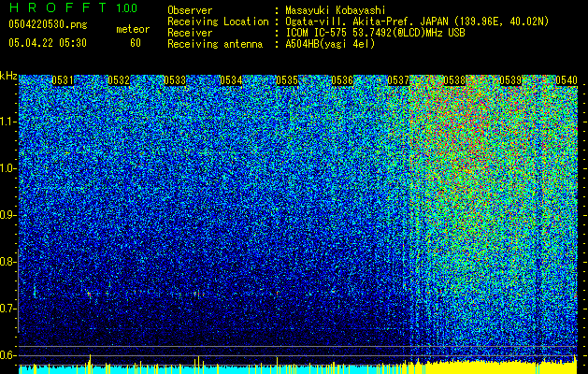Click antenna value A504HB(yagi 4el)

pos(330,44)
